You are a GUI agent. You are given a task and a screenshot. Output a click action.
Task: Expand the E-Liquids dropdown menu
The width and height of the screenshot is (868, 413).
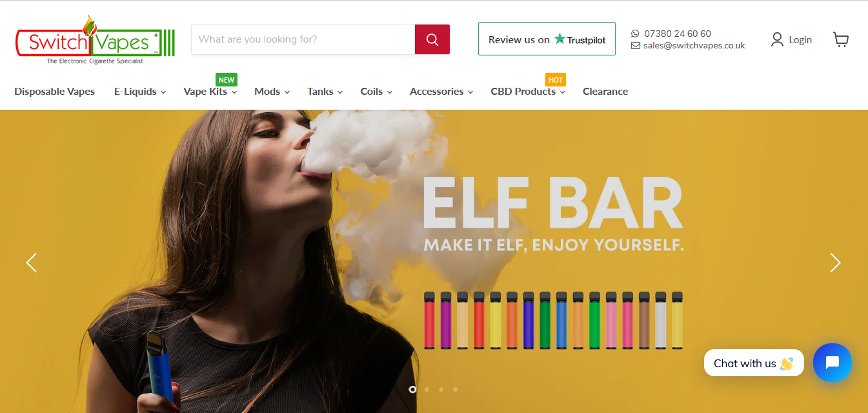[x=140, y=92]
